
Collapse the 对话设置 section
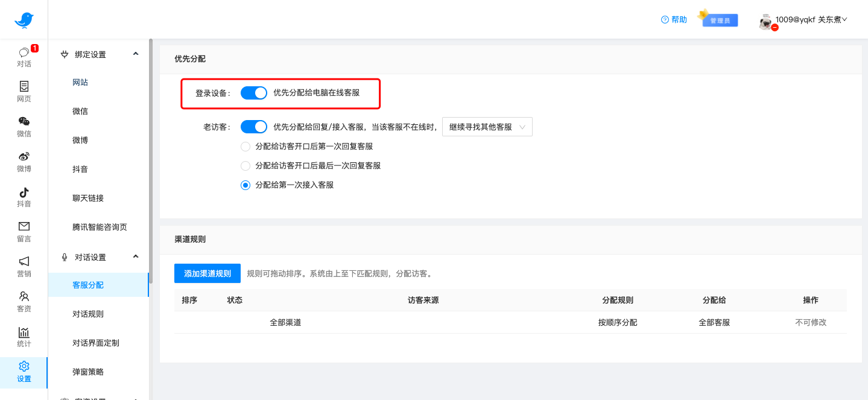[135, 256]
